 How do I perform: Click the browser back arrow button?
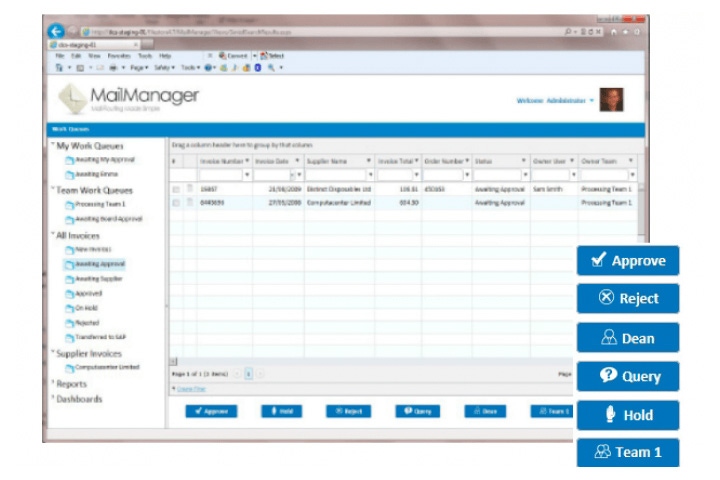point(56,31)
